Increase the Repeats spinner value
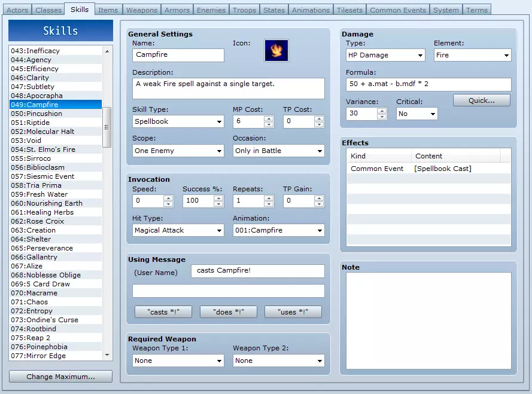The image size is (532, 394). (269, 198)
